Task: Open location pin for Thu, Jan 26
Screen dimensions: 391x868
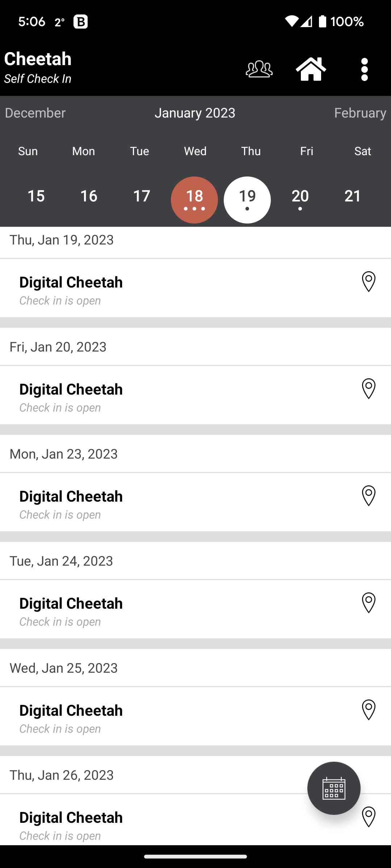Action: pos(369,817)
